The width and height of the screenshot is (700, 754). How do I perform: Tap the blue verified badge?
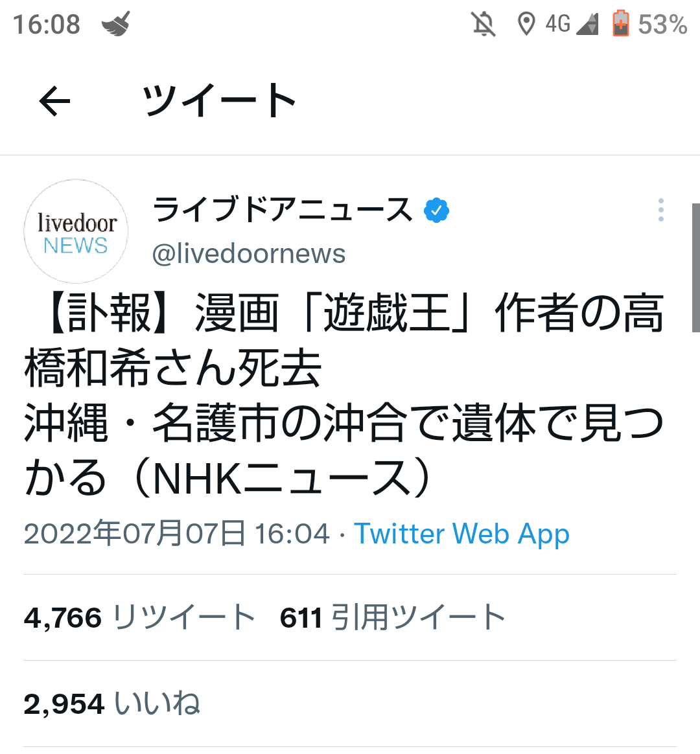point(437,211)
